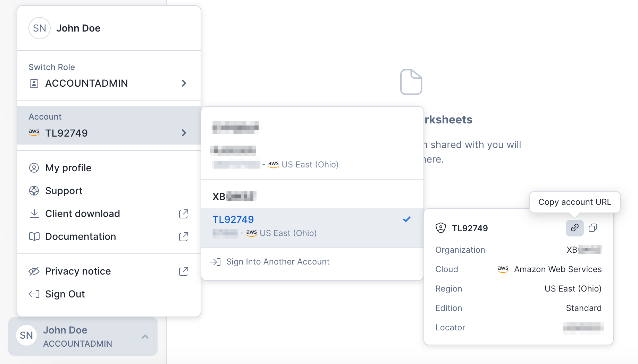Click the Privacy notice crossed-eye icon
Image resolution: width=638 pixels, height=364 pixels.
click(34, 271)
